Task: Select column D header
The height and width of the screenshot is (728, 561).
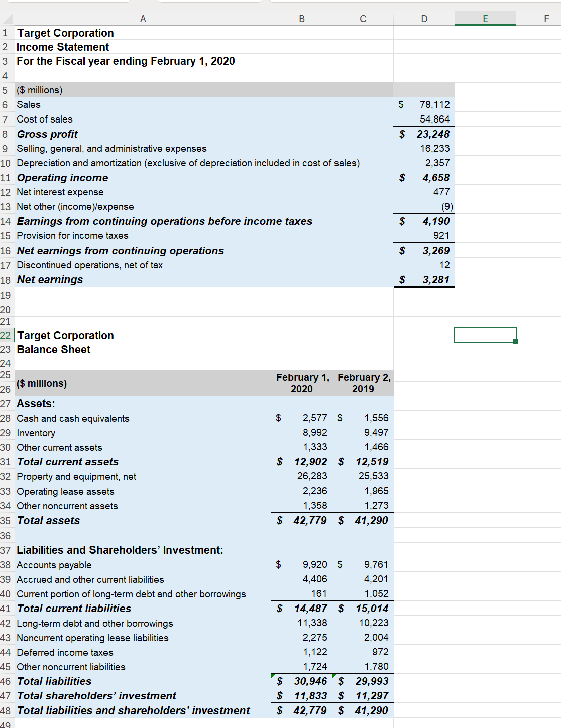Action: point(424,19)
